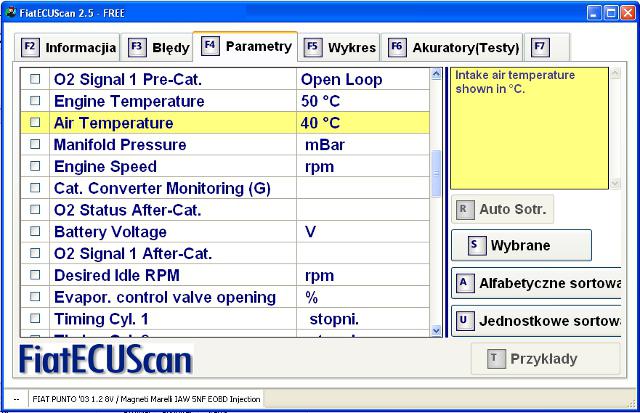Click the Intake air temperature description text

[515, 82]
